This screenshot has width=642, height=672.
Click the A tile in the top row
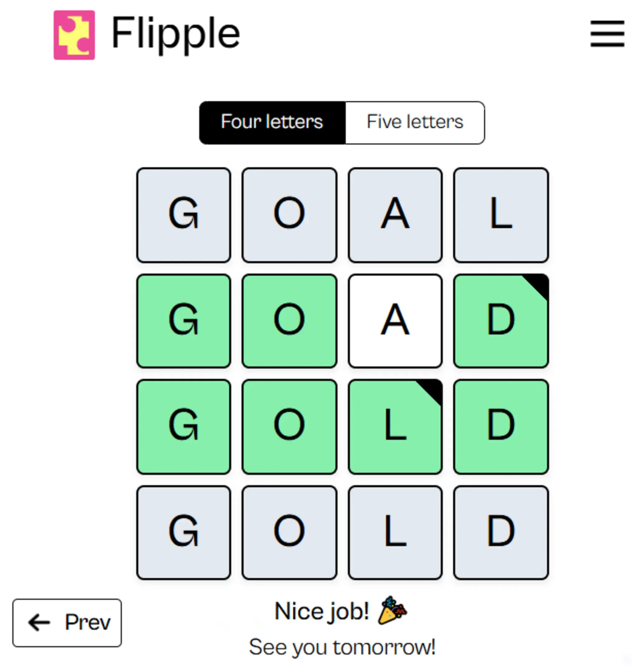[x=395, y=215]
